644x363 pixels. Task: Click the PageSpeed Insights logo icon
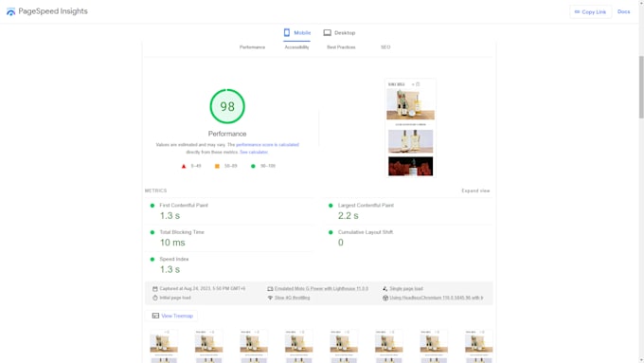pyautogui.click(x=10, y=12)
